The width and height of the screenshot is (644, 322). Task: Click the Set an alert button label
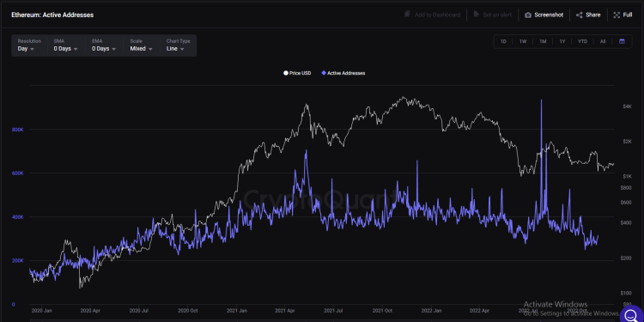pos(497,15)
